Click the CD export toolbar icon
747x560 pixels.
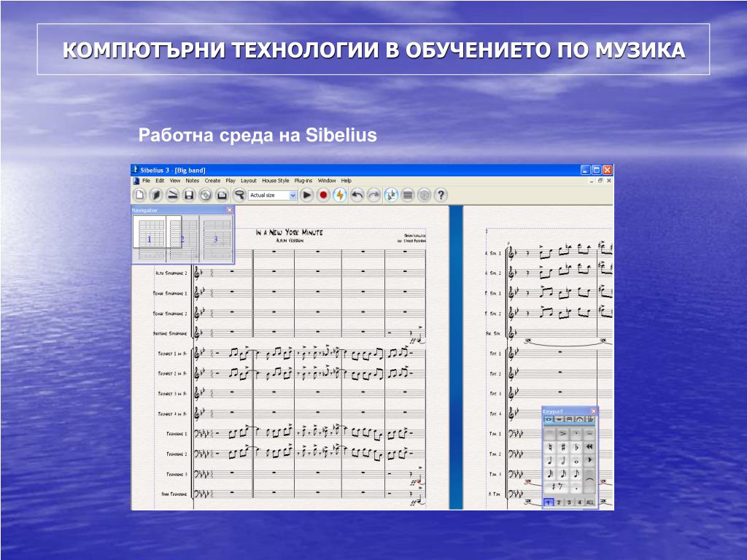click(x=205, y=195)
